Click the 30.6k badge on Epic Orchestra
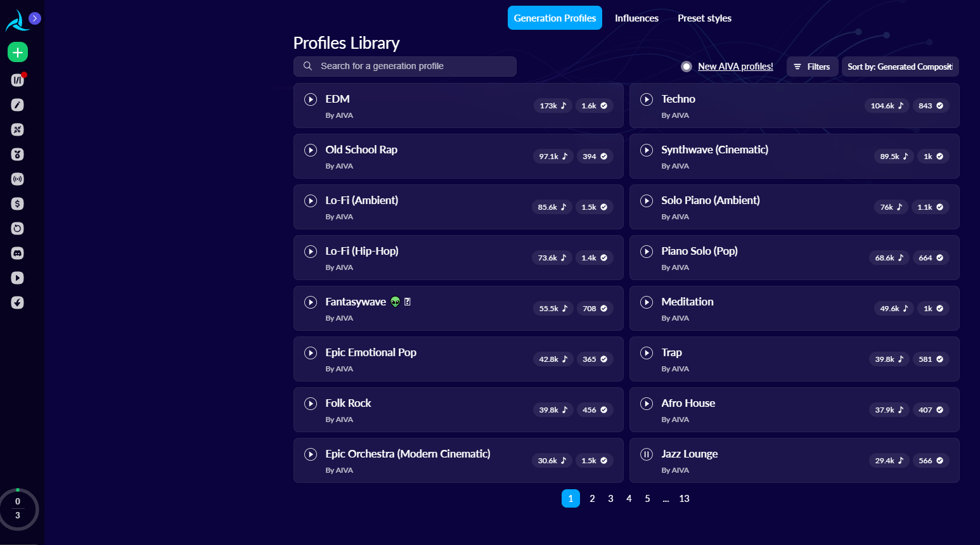 click(x=552, y=461)
